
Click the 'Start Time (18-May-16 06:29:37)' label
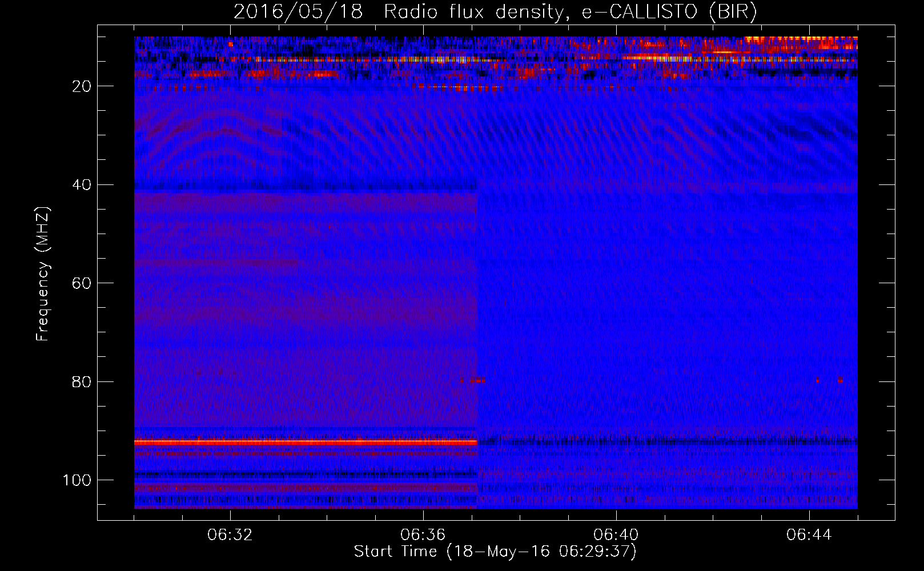click(495, 552)
